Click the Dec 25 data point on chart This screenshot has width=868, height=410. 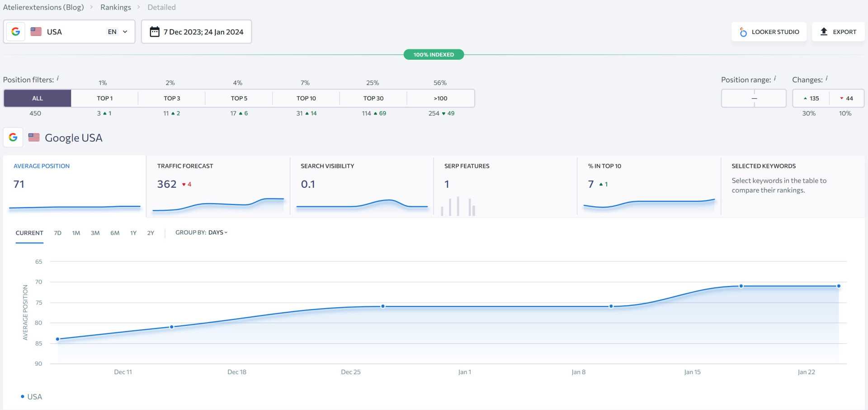[383, 306]
